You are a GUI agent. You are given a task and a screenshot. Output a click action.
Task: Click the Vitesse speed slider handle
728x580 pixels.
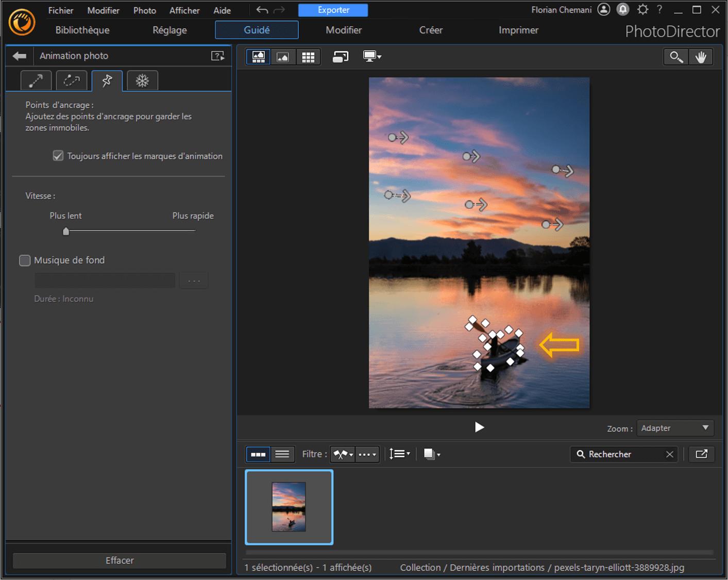tap(66, 231)
